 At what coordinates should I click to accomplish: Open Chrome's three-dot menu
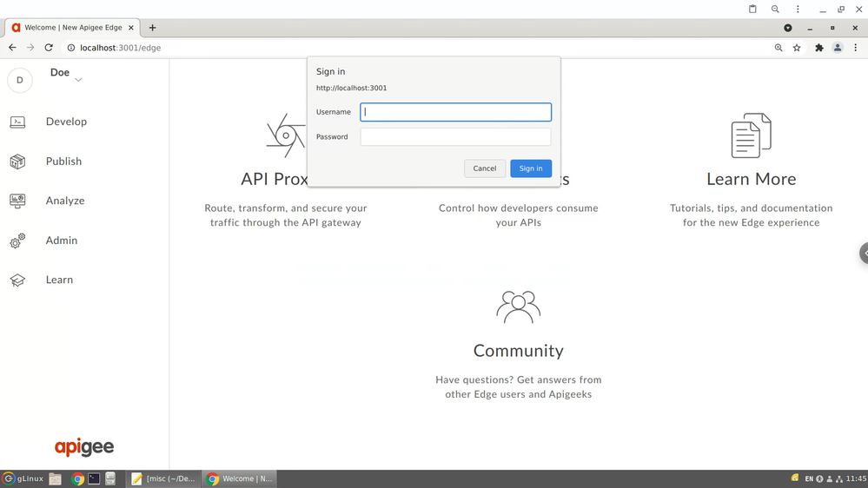(855, 48)
